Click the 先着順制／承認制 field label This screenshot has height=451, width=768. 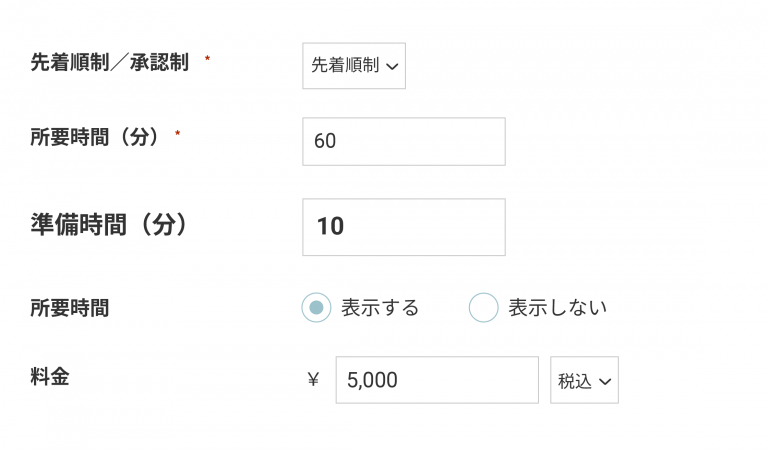(109, 62)
